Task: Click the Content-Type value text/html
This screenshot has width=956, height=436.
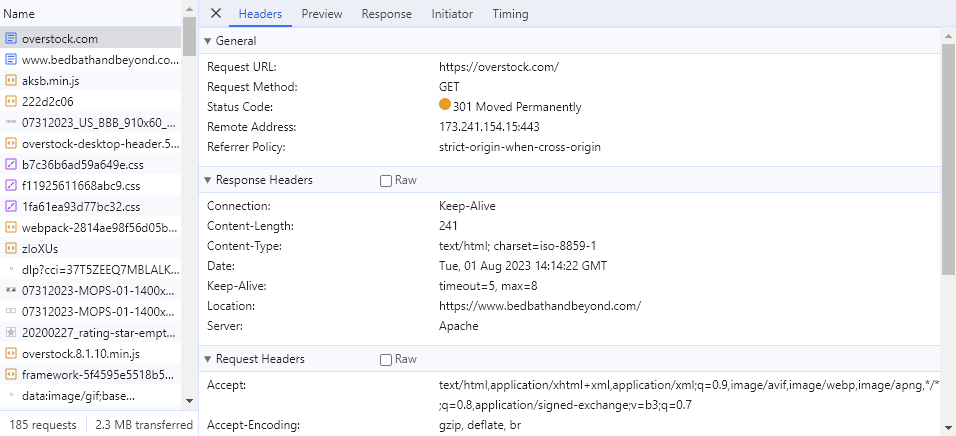Action: pos(517,246)
